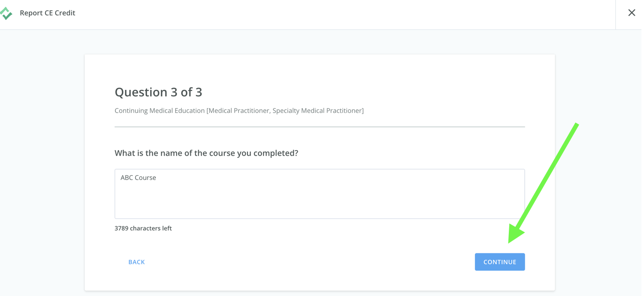Click the "Continuing Medical Education" subtitle text
The height and width of the screenshot is (296, 644).
(160, 111)
